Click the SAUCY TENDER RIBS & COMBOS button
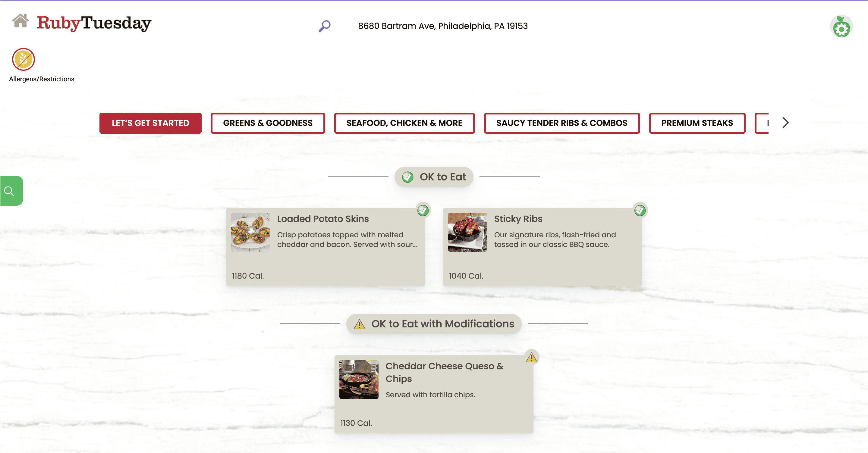 [x=561, y=123]
